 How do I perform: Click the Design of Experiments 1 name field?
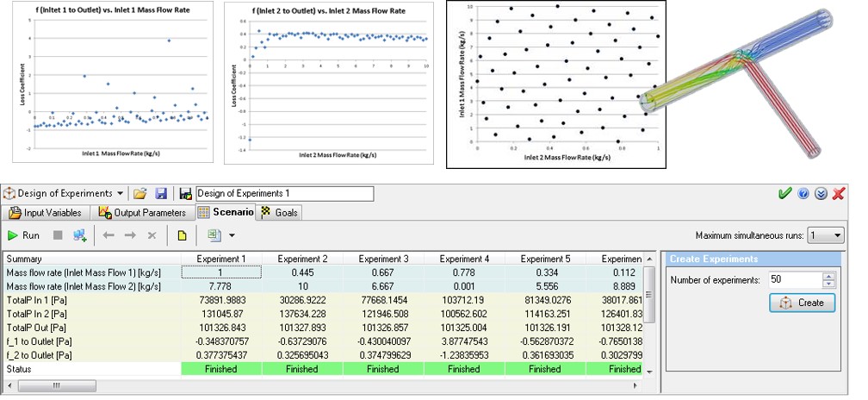point(284,193)
